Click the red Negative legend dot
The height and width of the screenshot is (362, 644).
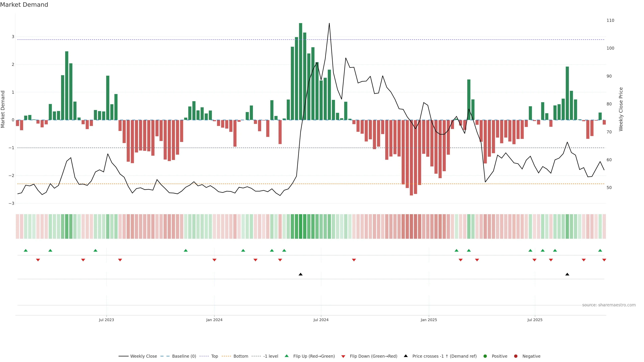click(x=516, y=356)
